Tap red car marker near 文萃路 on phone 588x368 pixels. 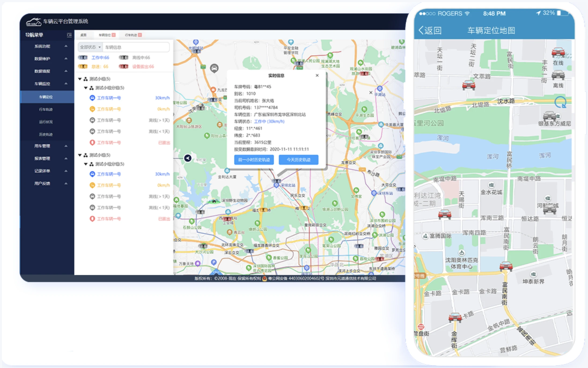(469, 85)
